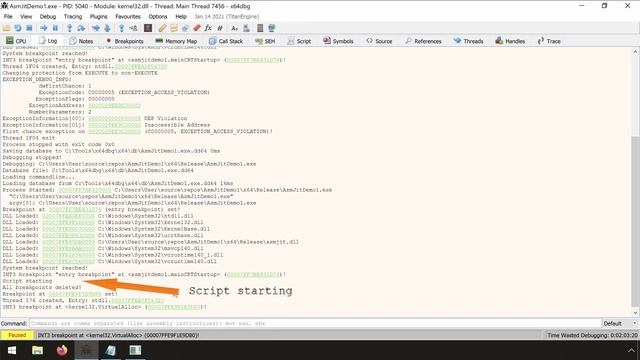
Task: Open the Handles tab
Action: point(510,41)
